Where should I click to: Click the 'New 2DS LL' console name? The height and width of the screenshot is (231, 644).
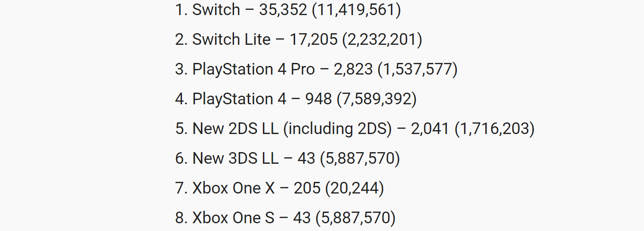[x=235, y=128]
